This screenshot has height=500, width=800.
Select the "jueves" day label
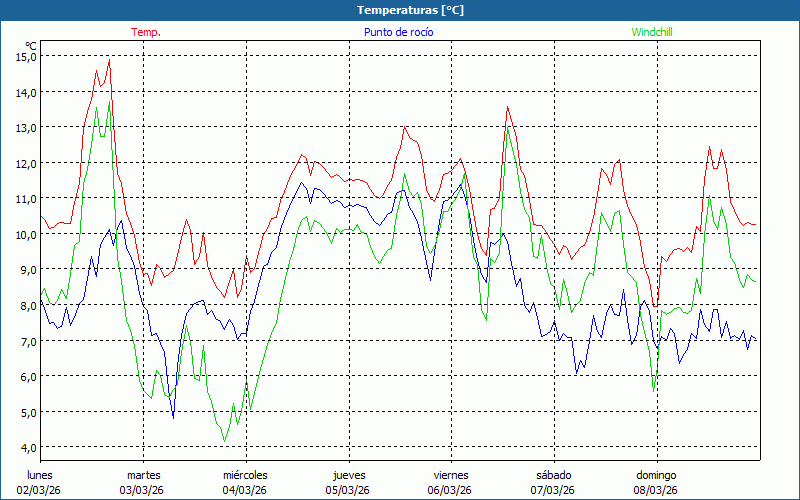[x=348, y=475]
